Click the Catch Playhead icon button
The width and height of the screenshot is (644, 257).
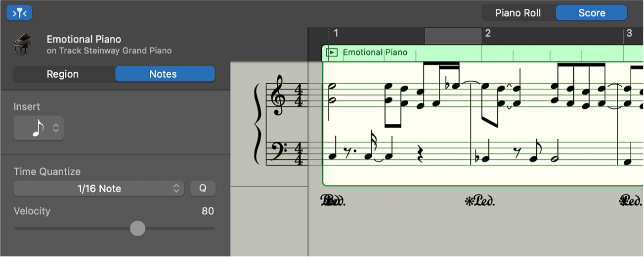point(19,13)
